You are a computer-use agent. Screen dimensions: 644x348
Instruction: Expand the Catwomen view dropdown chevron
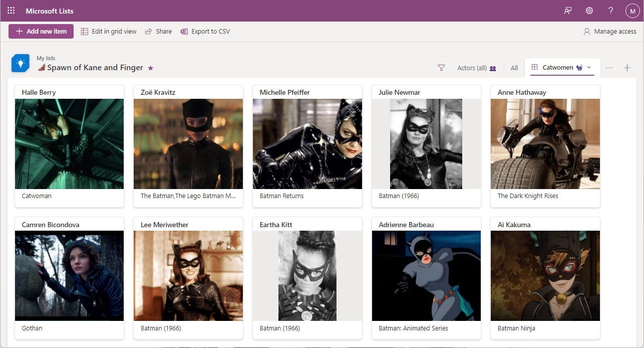point(589,67)
